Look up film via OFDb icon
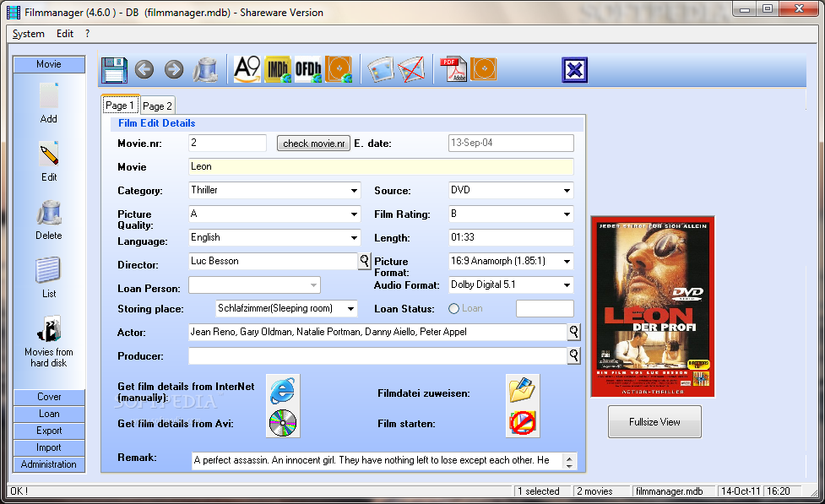 coord(308,69)
